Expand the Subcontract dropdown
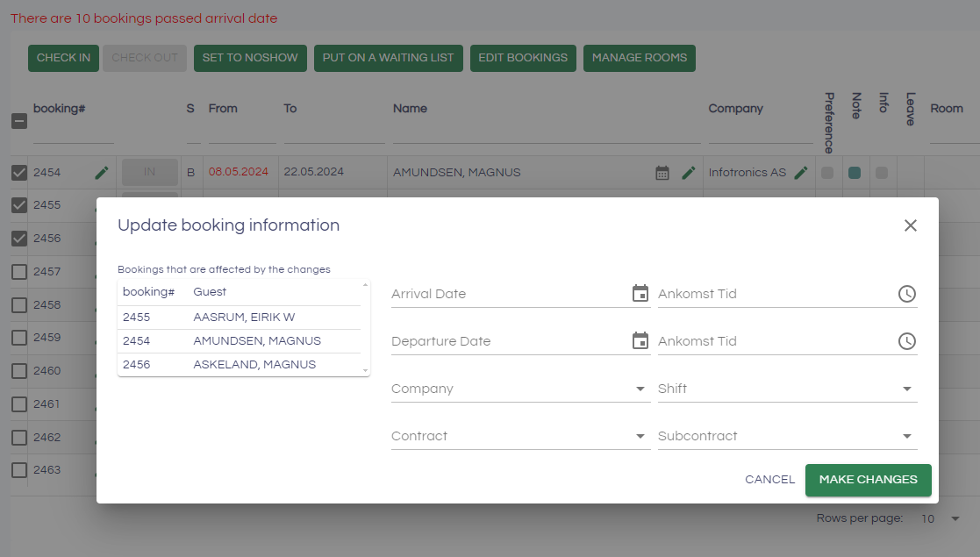The height and width of the screenshot is (557, 980). tap(907, 436)
